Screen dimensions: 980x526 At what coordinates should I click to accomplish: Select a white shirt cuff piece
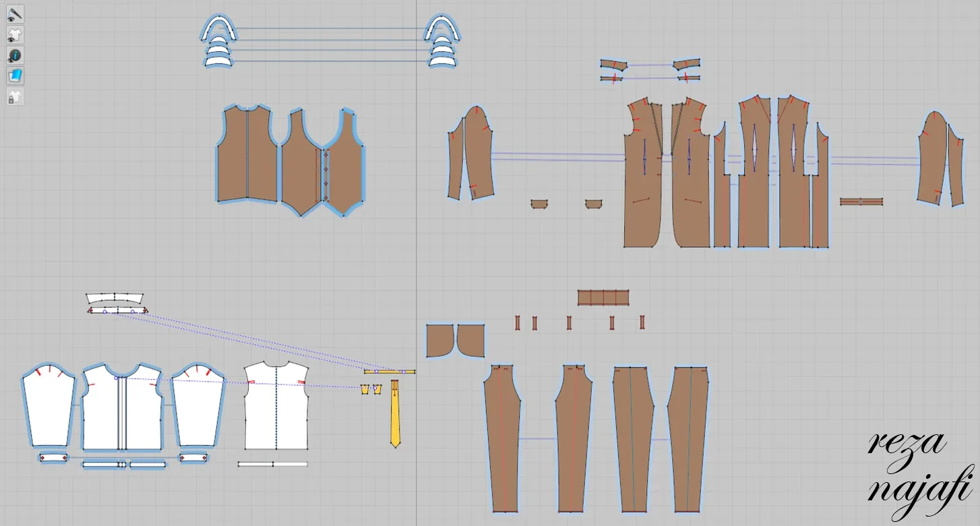click(x=54, y=457)
